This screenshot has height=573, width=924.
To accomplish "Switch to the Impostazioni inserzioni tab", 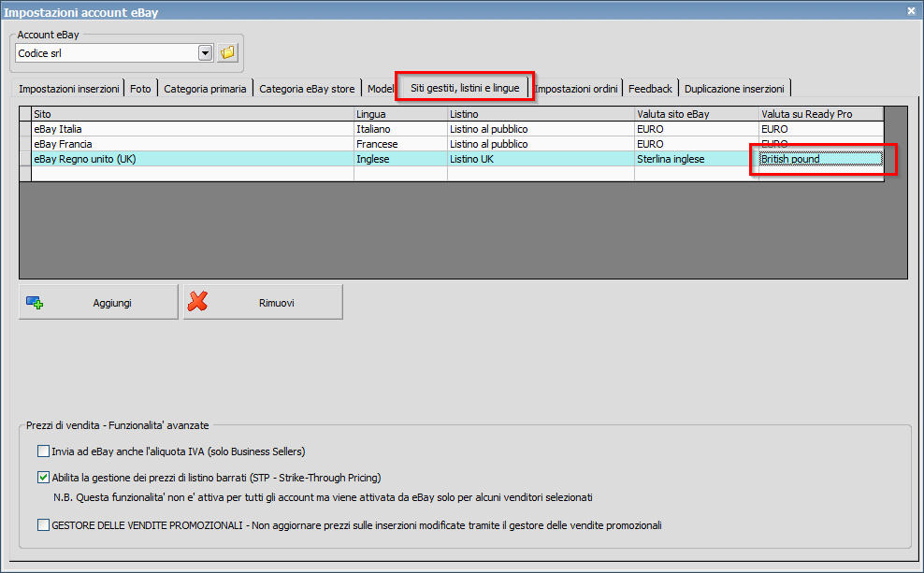I will (68, 89).
